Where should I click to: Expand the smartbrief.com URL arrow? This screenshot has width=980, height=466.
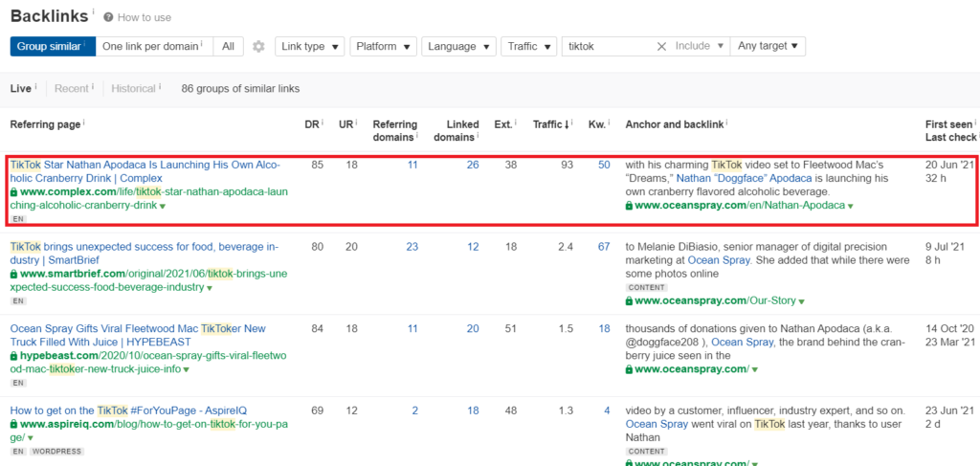[x=210, y=289]
